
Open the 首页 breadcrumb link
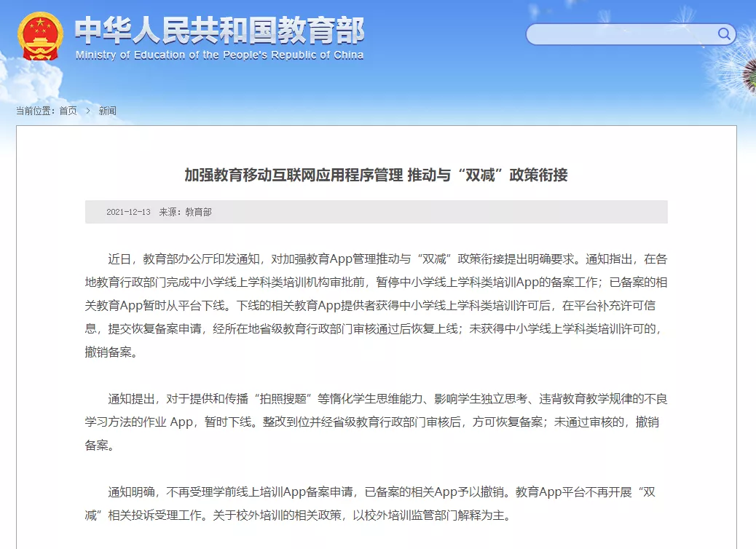tap(68, 111)
